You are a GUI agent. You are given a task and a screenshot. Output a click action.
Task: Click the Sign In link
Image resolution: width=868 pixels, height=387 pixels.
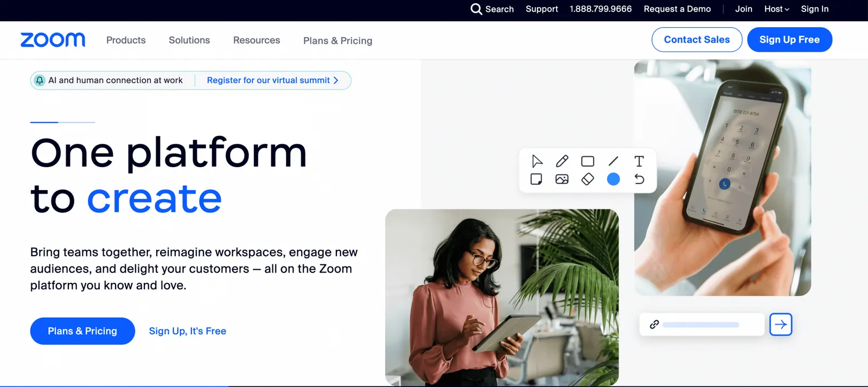(815, 9)
